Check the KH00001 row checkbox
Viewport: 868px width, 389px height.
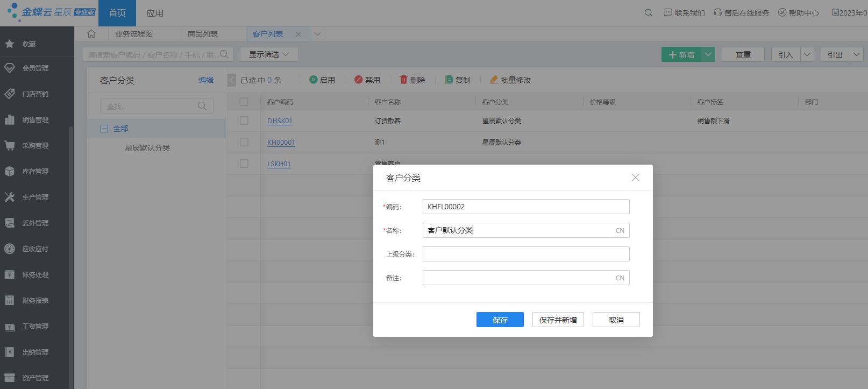coord(244,142)
